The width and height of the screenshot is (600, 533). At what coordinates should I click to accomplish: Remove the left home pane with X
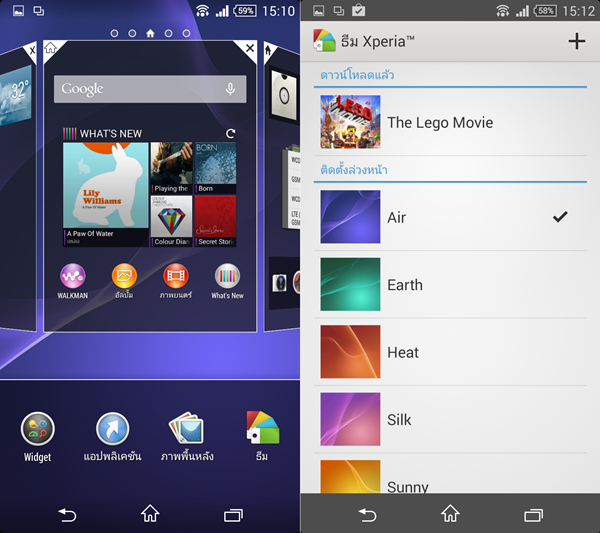[x=32, y=51]
